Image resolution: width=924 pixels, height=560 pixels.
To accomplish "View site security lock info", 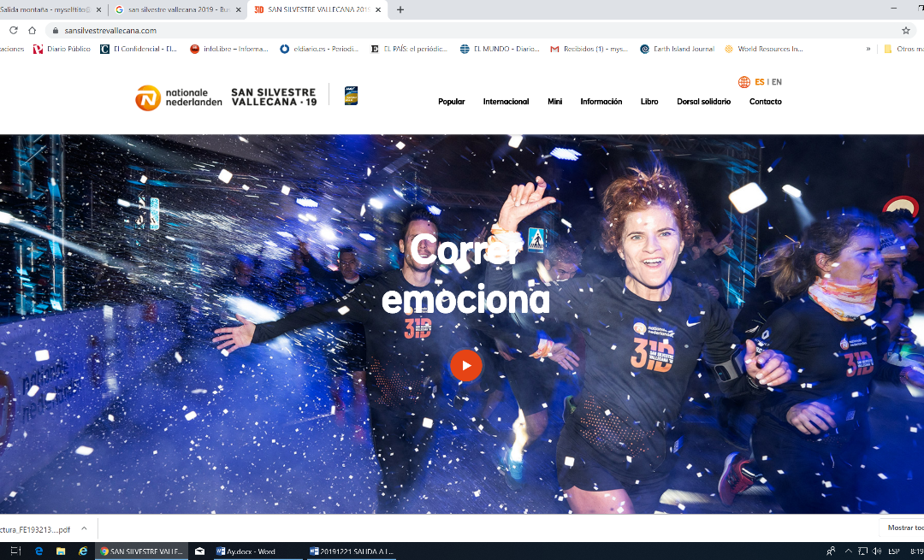I will tap(56, 31).
